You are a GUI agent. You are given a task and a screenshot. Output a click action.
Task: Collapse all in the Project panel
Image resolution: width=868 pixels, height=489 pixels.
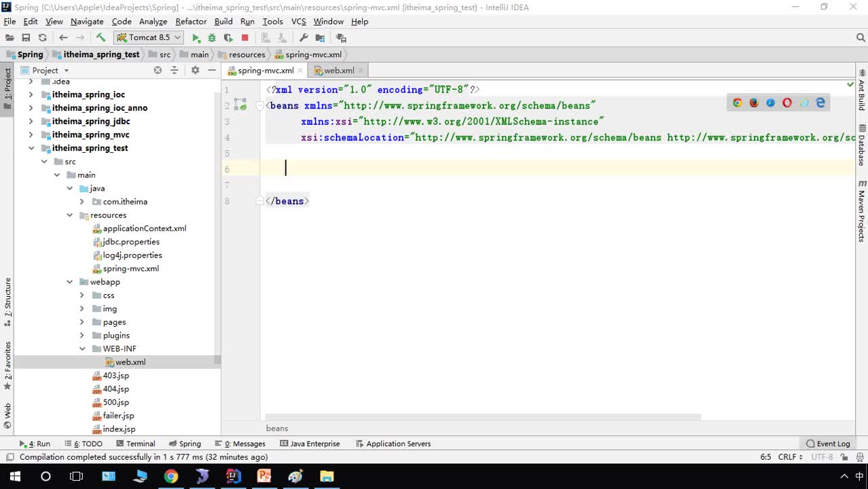click(x=175, y=70)
